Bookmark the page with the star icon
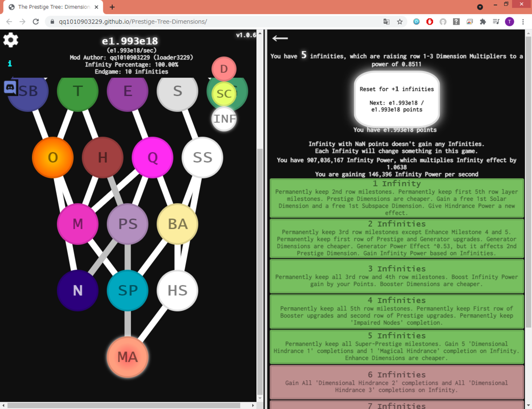 [399, 21]
